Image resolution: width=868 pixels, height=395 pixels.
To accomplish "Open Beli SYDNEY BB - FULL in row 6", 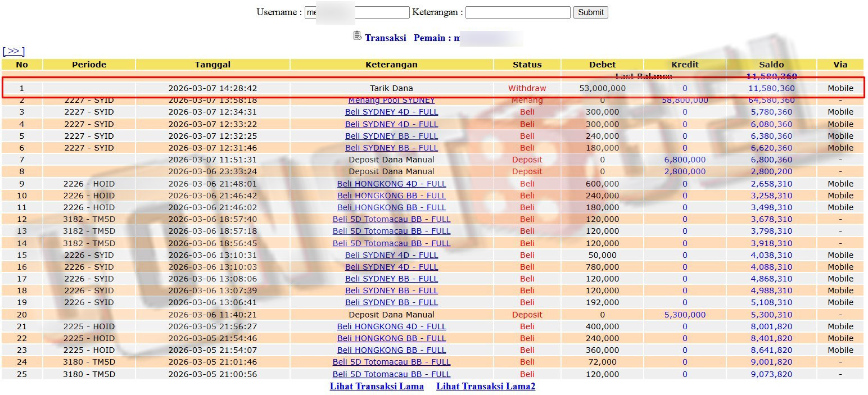I will [x=391, y=148].
